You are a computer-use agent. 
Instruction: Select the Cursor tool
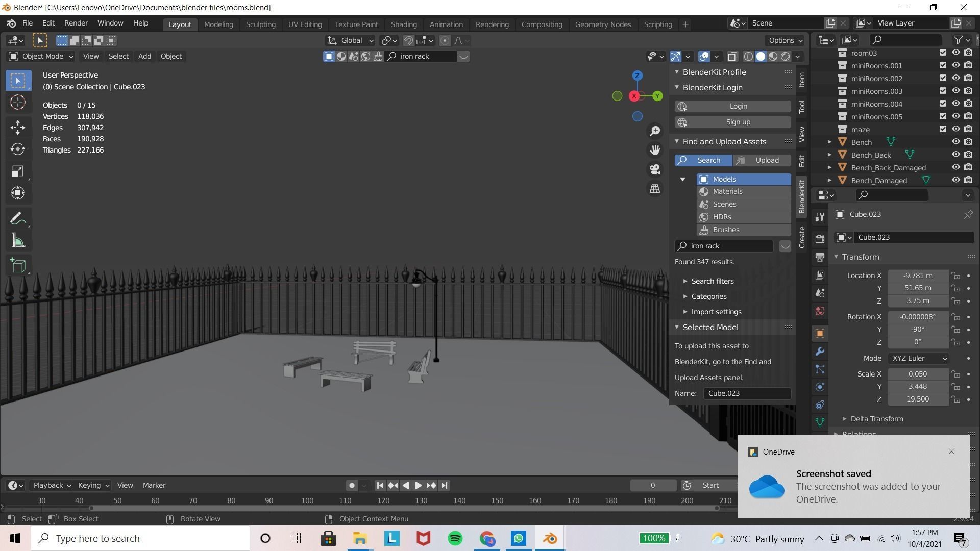pos(18,103)
